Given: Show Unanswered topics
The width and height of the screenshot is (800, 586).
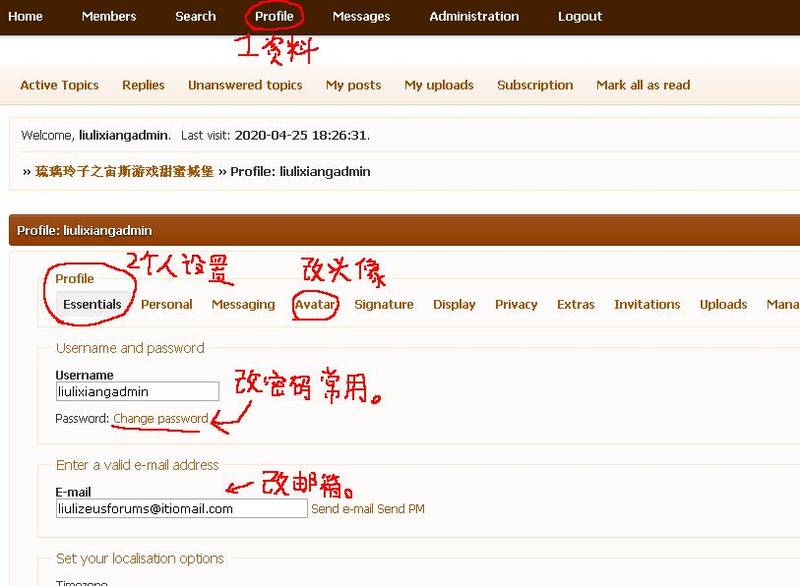Looking at the screenshot, I should (x=245, y=85).
